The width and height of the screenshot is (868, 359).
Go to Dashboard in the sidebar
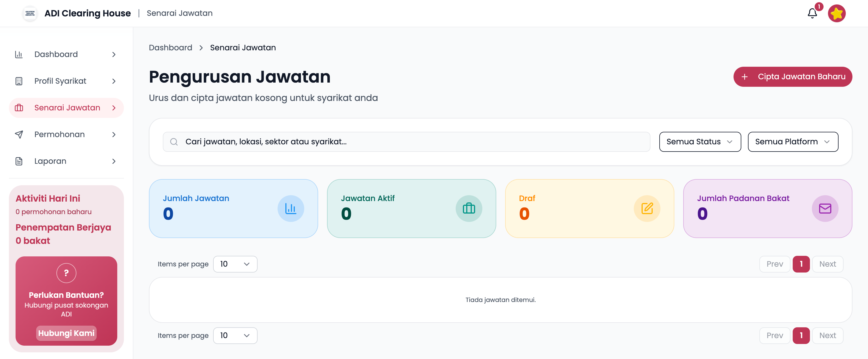tap(56, 54)
